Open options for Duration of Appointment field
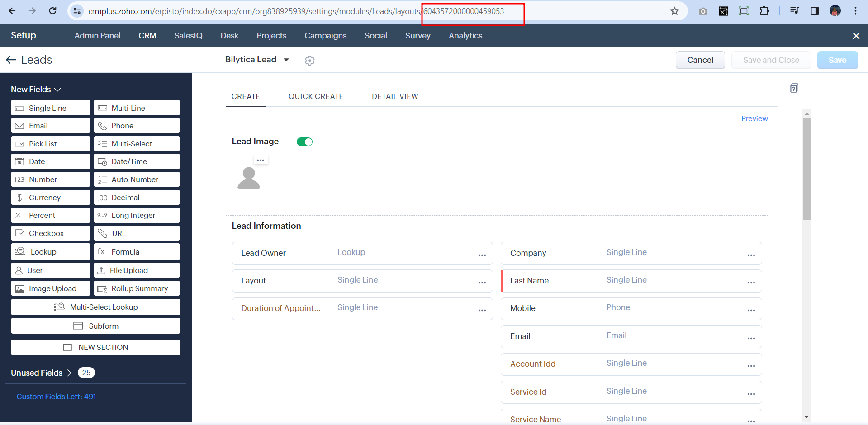 (x=482, y=310)
